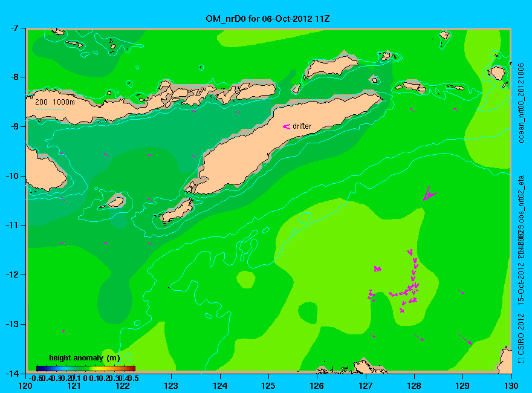Click the small island near 122E 10.5S
Screen dimensions: 532x393
click(x=115, y=203)
